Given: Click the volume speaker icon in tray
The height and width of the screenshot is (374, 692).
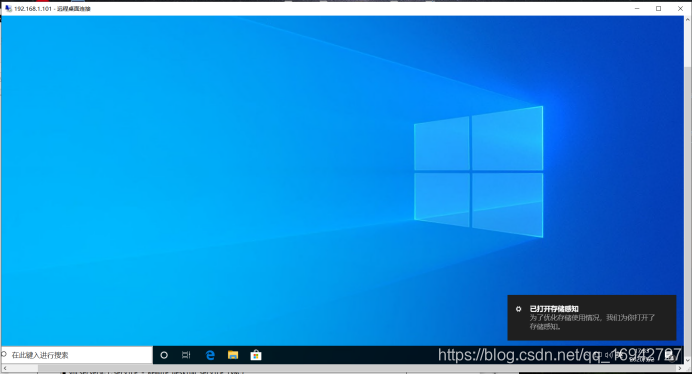Looking at the screenshot, I should click(x=608, y=355).
